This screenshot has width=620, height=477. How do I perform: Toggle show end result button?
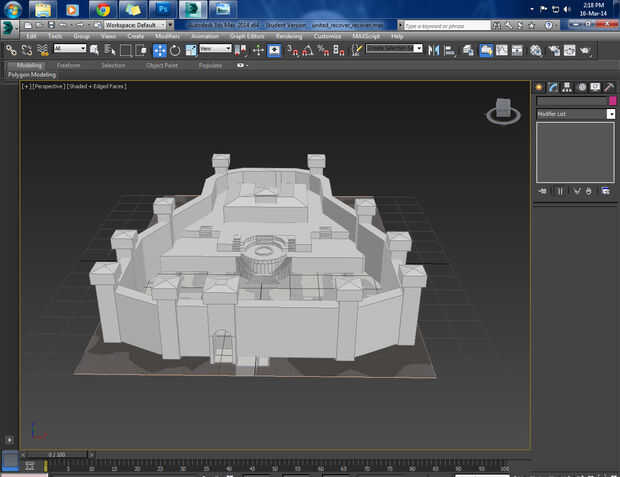pyautogui.click(x=559, y=190)
